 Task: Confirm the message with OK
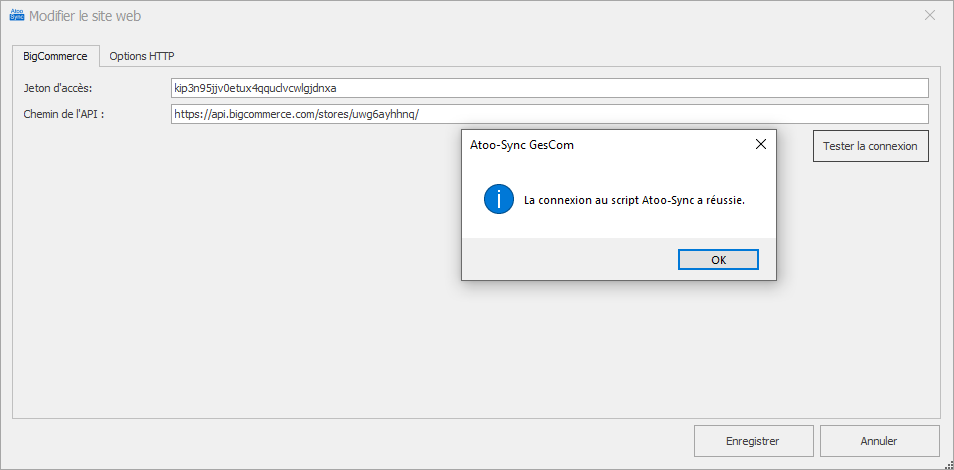(718, 259)
